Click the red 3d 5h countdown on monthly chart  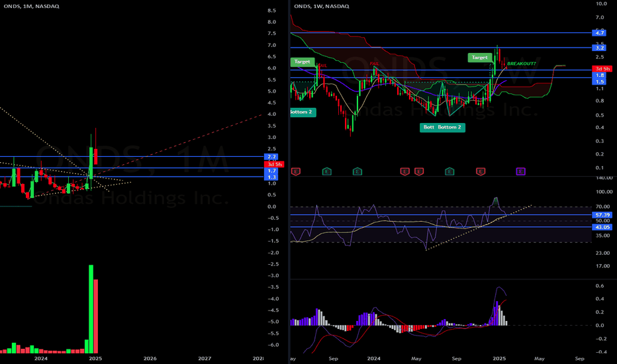pos(274,164)
